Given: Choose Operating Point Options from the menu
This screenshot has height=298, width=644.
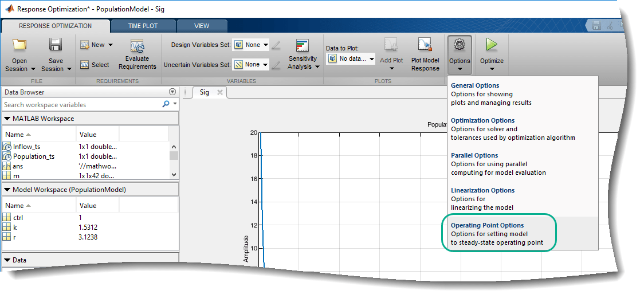Looking at the screenshot, I should pyautogui.click(x=523, y=233).
